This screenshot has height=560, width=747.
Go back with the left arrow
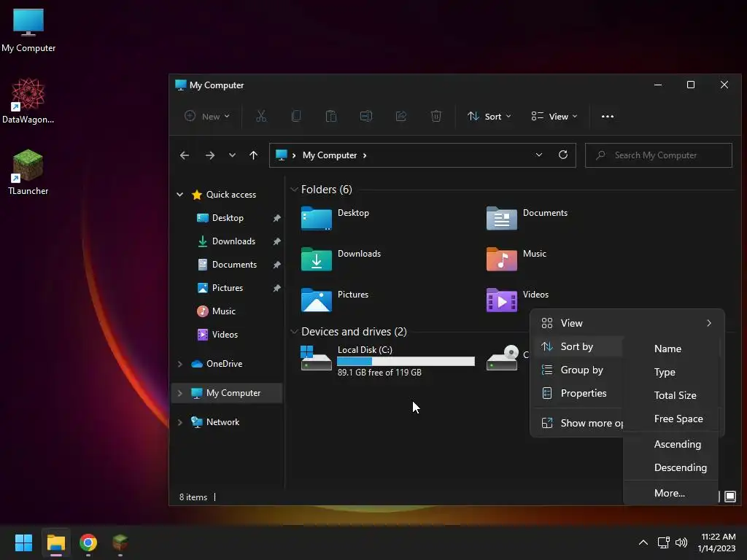(185, 155)
